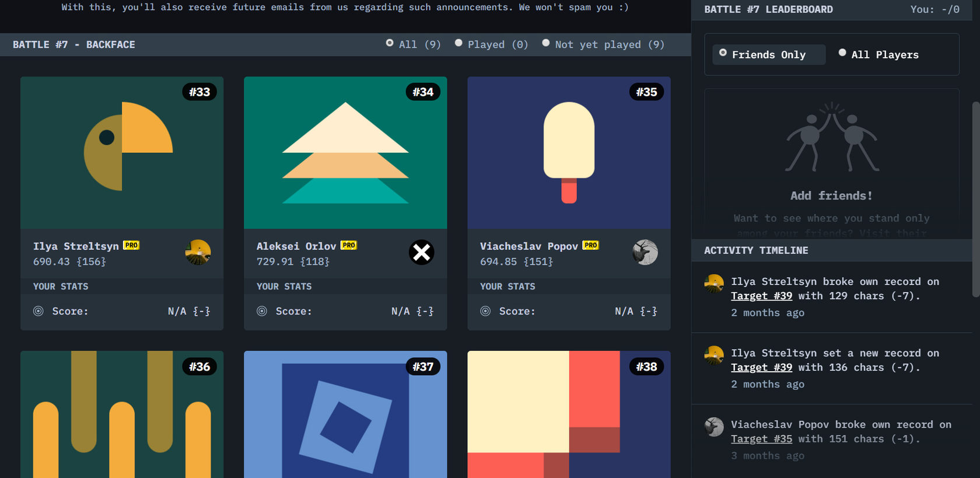Click the BATTLE #7 - BACKFACE heading
This screenshot has width=980, height=478.
(x=74, y=44)
